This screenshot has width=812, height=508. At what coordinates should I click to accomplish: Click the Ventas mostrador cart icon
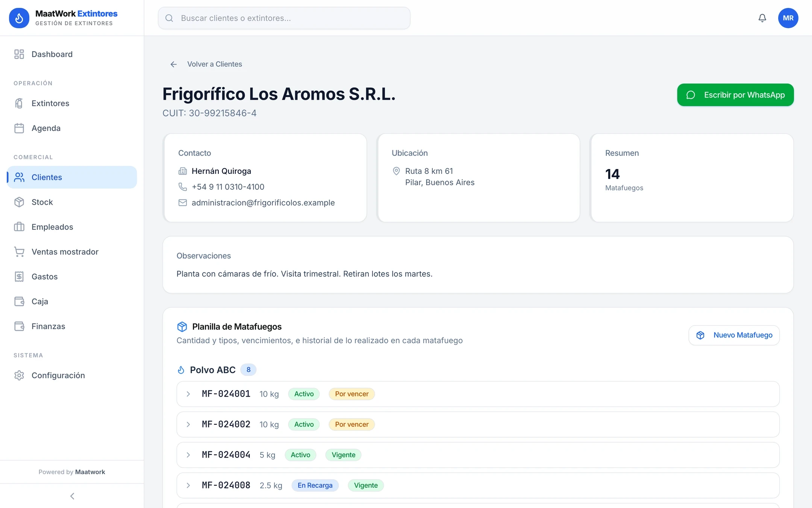19,252
